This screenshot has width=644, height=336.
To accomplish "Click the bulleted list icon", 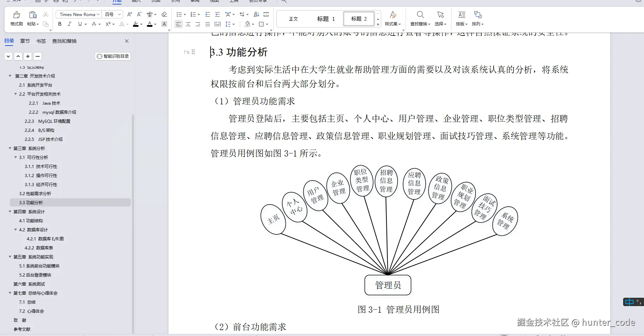I will 179,14.
